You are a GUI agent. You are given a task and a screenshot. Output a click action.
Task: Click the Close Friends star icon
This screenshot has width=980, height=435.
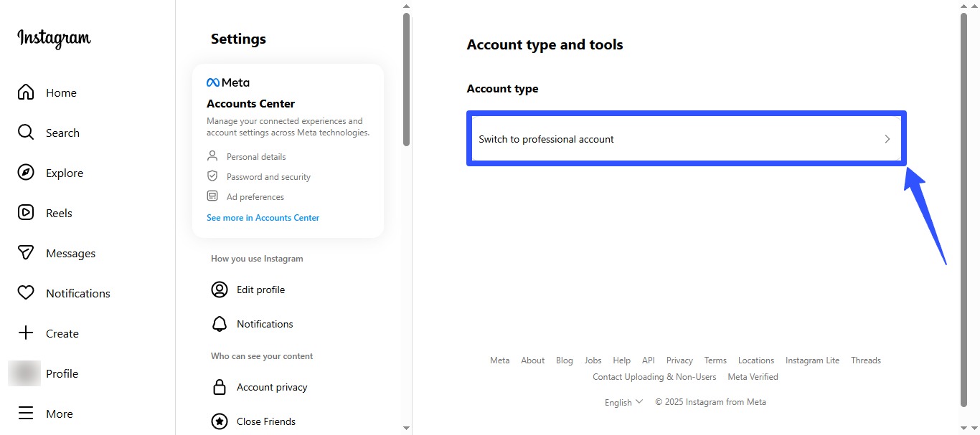pyautogui.click(x=220, y=421)
